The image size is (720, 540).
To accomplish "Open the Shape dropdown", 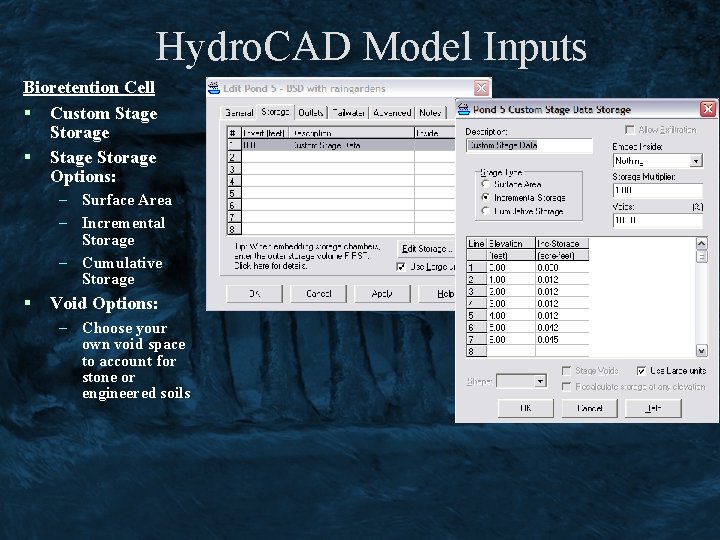I will click(540, 381).
